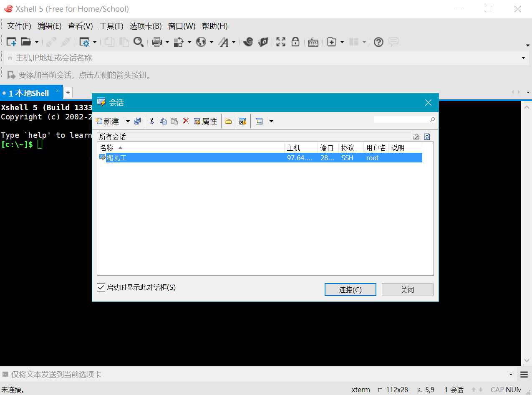Click the compose bar send-text field
Viewport: 532px width, 395px height.
[259, 375]
